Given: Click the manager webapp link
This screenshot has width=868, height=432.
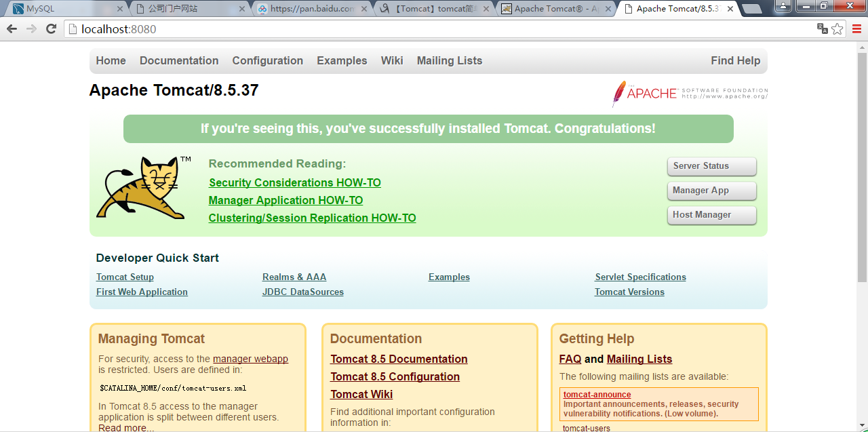Looking at the screenshot, I should pos(250,359).
